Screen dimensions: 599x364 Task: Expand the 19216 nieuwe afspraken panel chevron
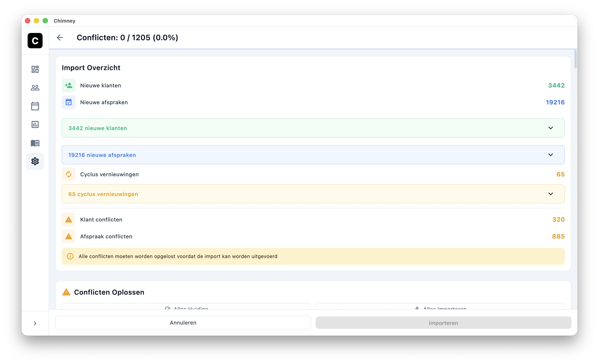[551, 155]
